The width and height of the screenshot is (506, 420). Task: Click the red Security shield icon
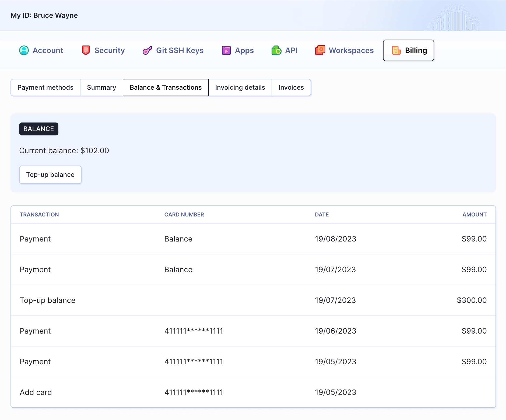pyautogui.click(x=86, y=50)
